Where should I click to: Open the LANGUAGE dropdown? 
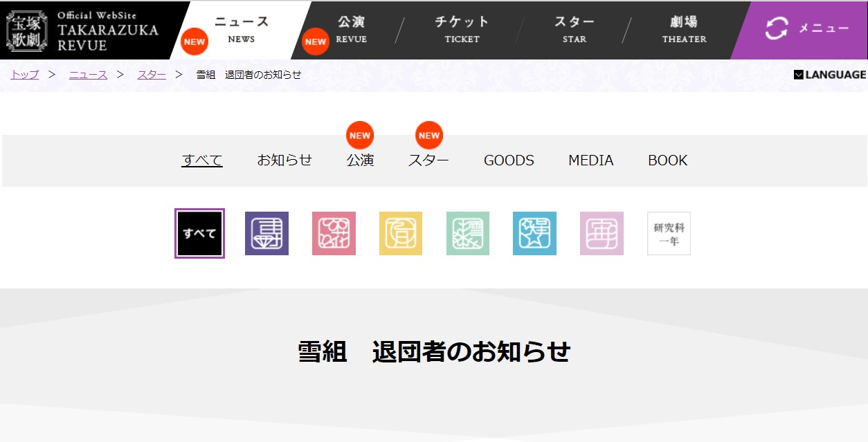830,75
